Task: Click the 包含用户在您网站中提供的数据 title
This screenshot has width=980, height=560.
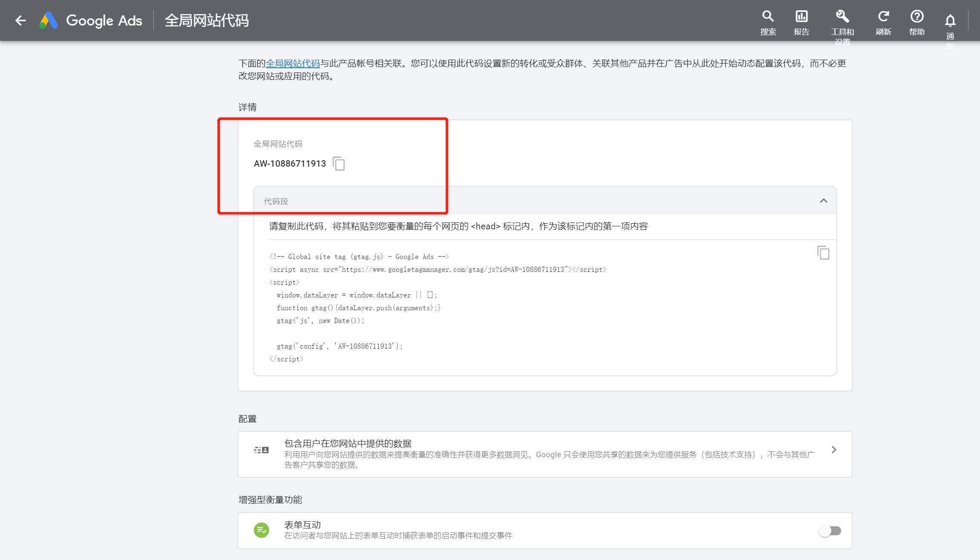Action: (x=348, y=443)
